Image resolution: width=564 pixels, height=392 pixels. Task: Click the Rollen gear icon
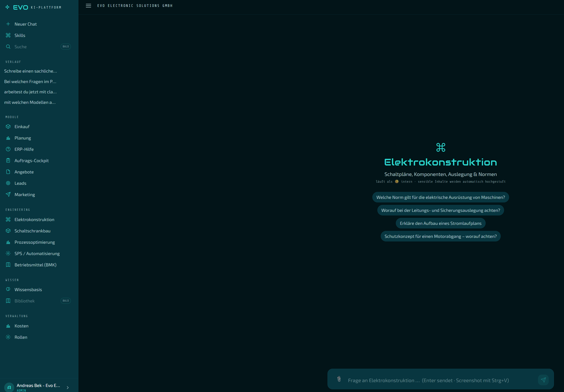[x=8, y=337]
